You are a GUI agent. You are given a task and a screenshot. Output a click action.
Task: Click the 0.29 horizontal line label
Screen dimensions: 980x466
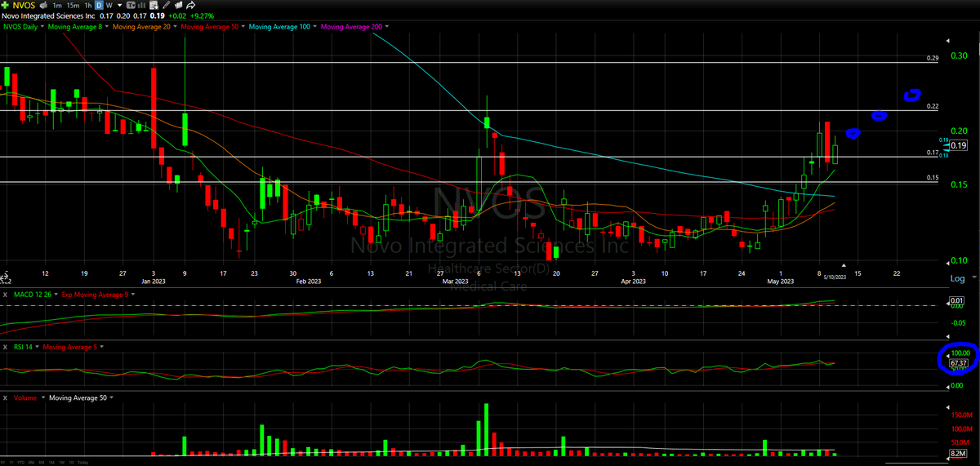[933, 59]
